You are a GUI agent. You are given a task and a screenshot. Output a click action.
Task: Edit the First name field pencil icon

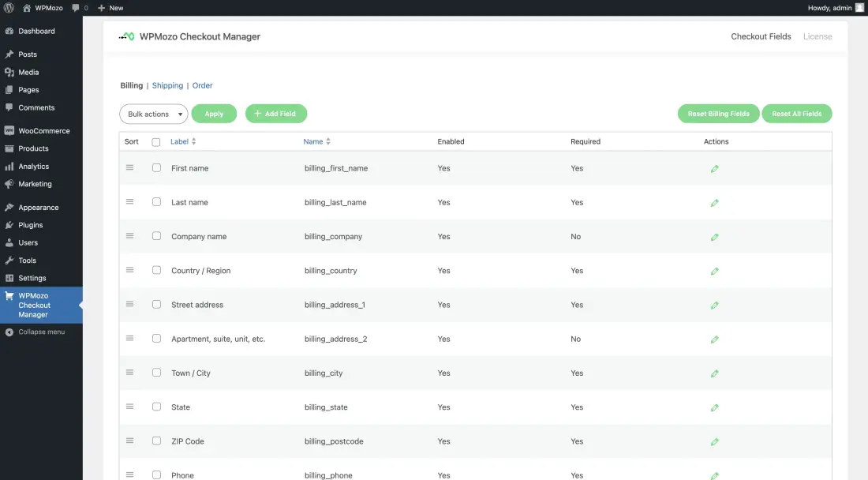pos(715,169)
